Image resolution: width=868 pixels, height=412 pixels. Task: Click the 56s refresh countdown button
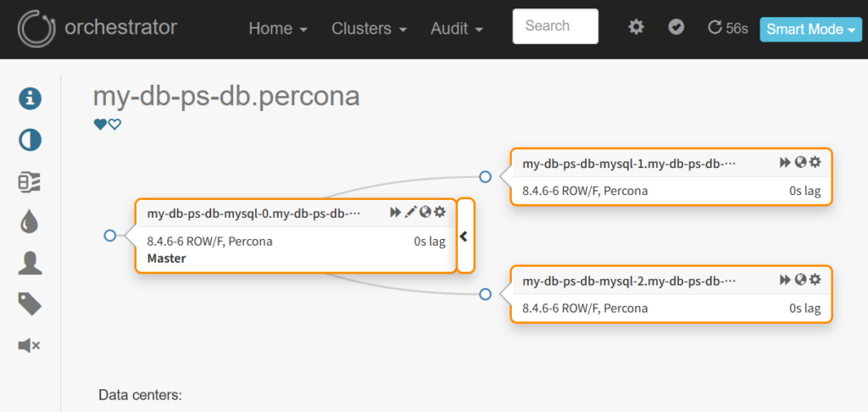click(x=728, y=28)
